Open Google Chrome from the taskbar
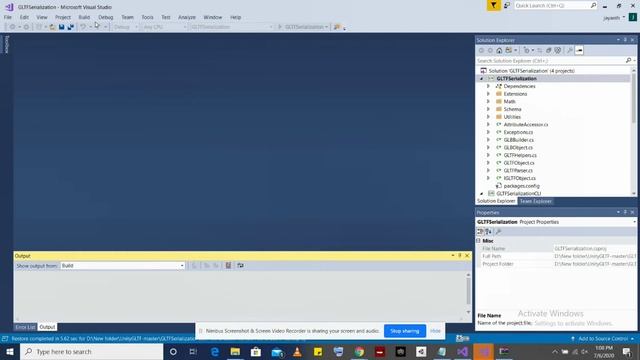This screenshot has height=360, width=640. 359,351
